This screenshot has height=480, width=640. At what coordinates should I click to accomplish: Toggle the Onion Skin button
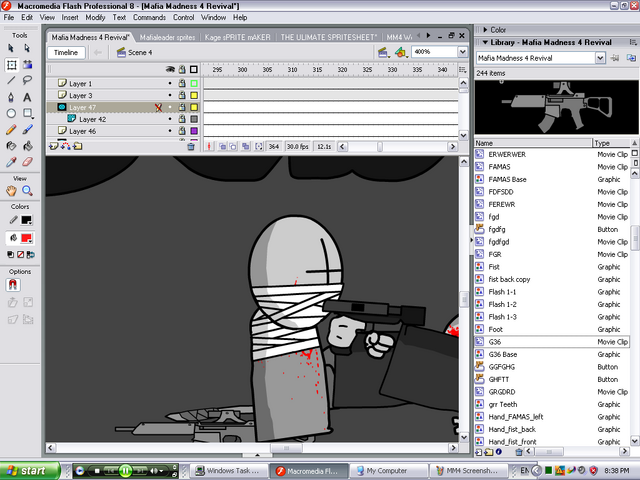point(222,147)
